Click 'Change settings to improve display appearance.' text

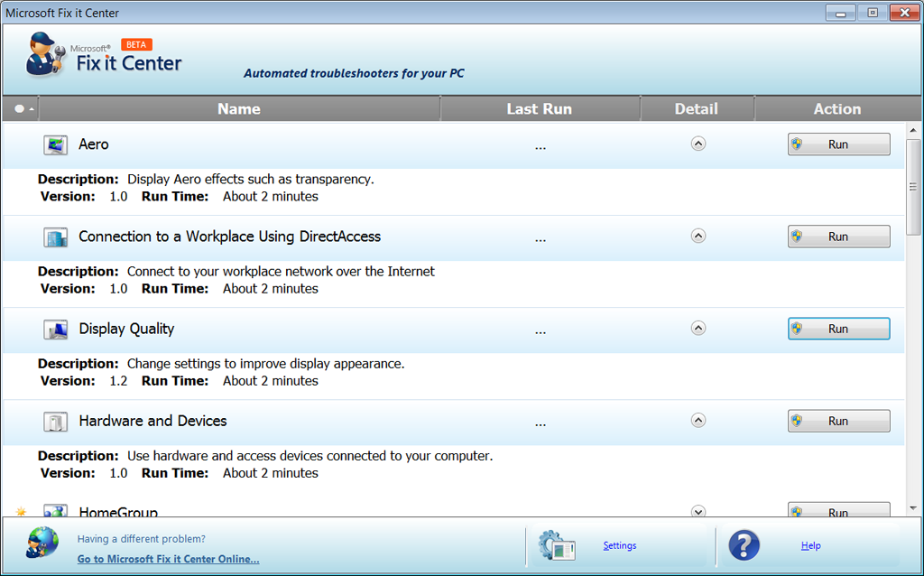[x=266, y=364]
